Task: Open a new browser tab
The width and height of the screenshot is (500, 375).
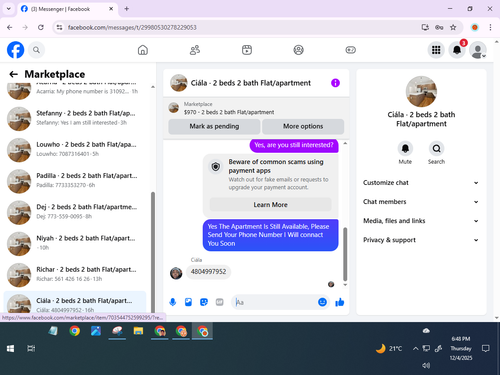Action: [127, 9]
